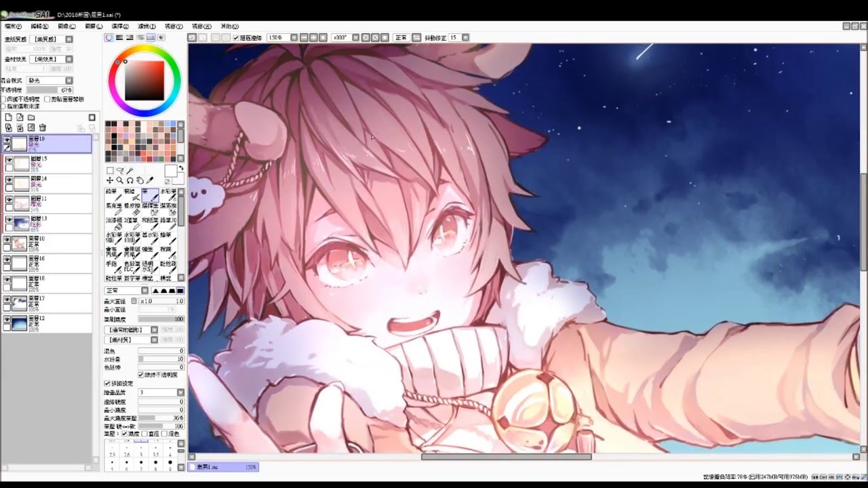868x488 pixels.
Task: Hide layer 圖層13 via eye icon
Action: coord(9,220)
